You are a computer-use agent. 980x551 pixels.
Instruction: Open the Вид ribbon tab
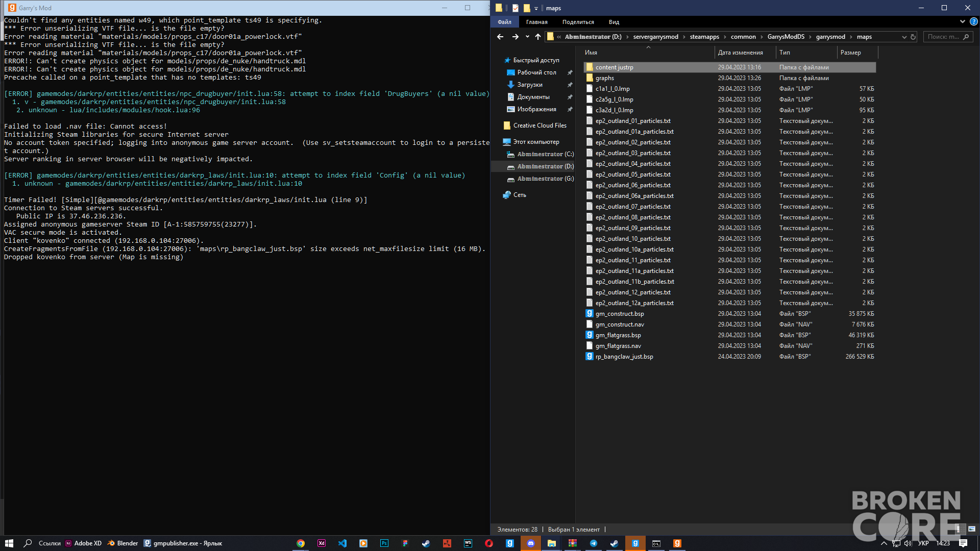[x=614, y=22]
